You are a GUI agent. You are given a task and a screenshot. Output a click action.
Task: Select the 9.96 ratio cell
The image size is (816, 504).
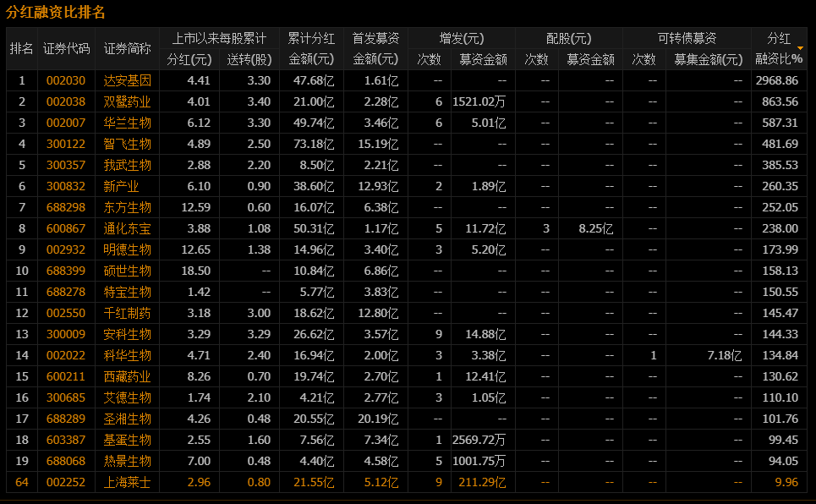pos(786,482)
